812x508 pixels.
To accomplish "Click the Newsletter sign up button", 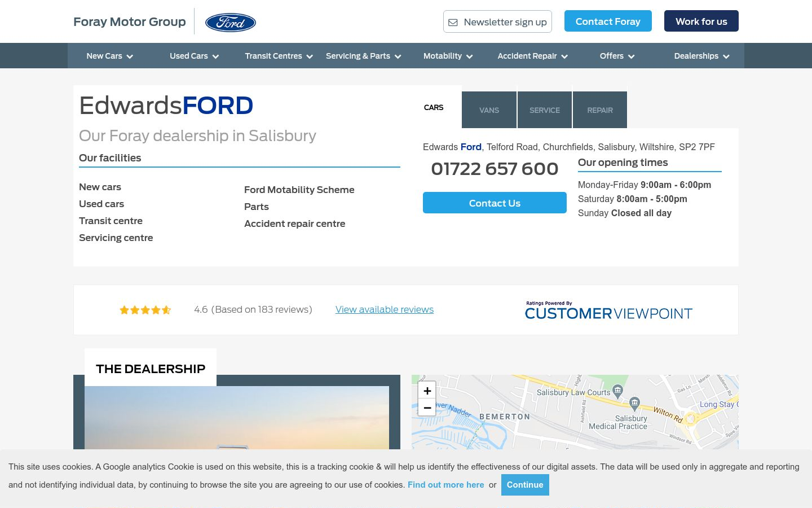I will click(x=497, y=21).
